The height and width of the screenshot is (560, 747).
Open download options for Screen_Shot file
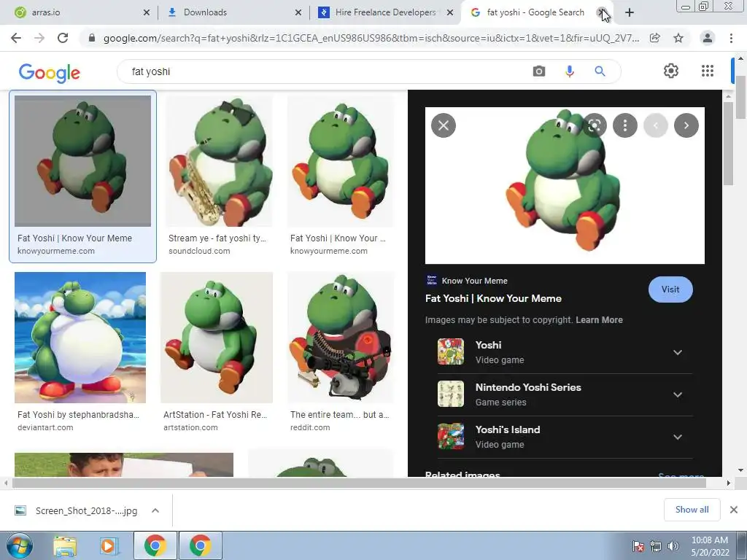pyautogui.click(x=155, y=510)
